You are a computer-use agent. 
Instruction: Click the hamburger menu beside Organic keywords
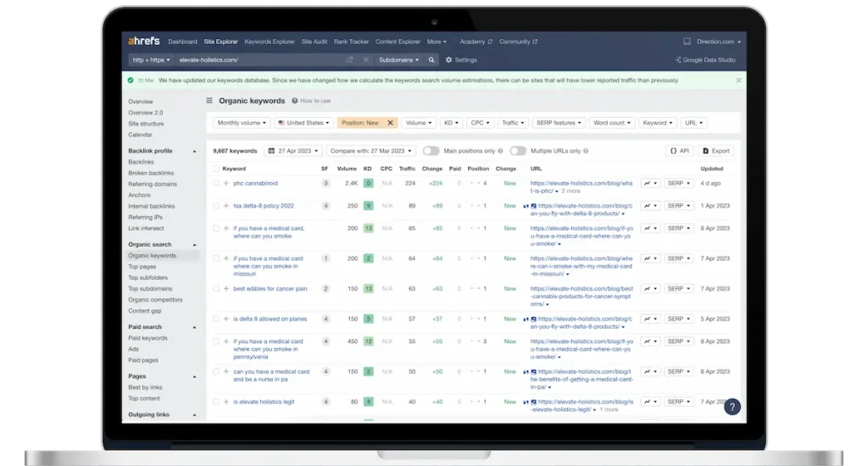coord(209,101)
